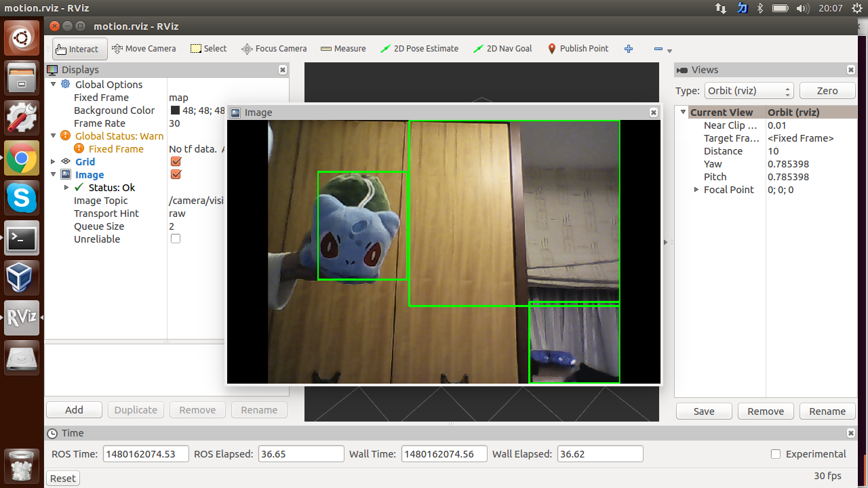Image resolution: width=868 pixels, height=488 pixels.
Task: Activate the Focus Camera tool
Action: point(274,49)
